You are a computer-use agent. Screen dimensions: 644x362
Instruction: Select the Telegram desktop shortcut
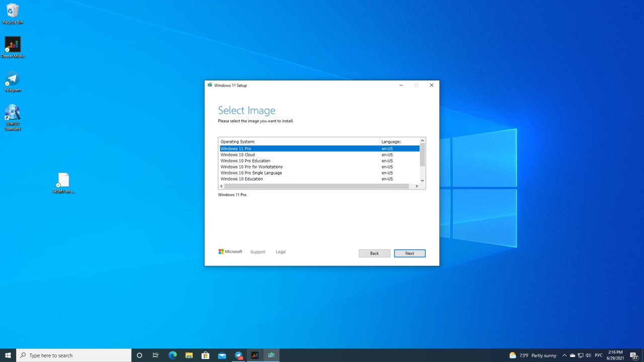click(13, 81)
